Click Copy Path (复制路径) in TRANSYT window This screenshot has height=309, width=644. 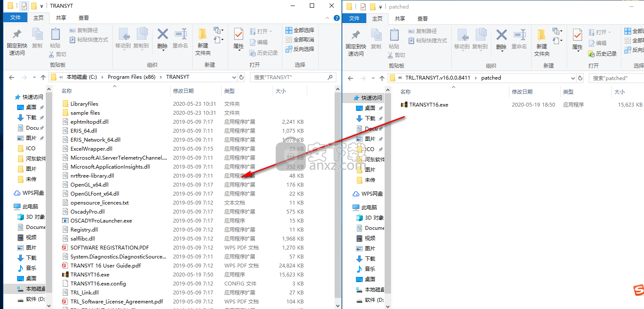pos(84,30)
